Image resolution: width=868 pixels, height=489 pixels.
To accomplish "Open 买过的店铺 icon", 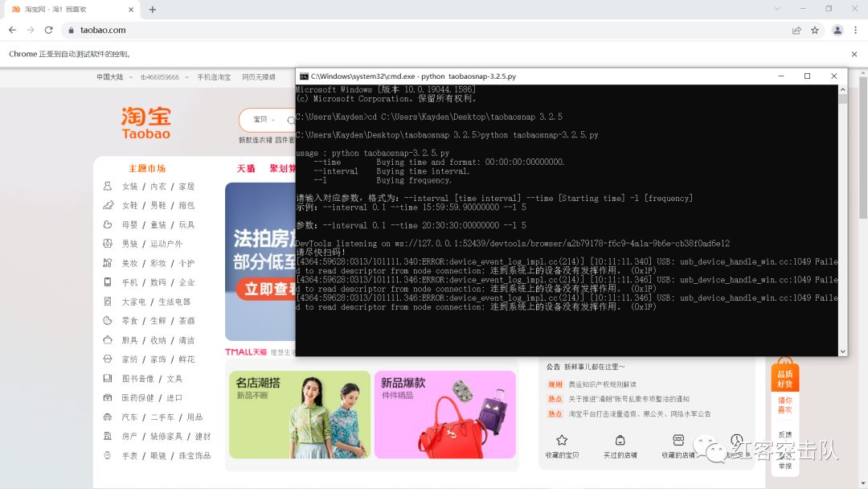I will pos(620,440).
